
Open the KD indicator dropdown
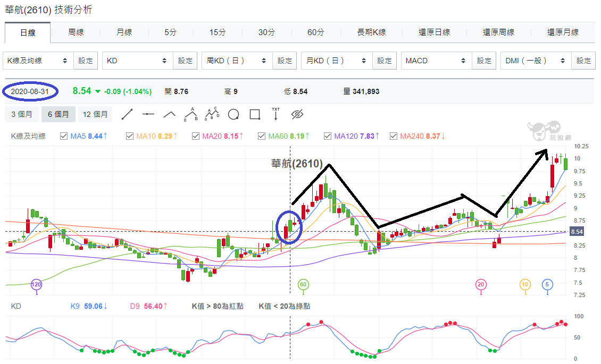[138, 61]
